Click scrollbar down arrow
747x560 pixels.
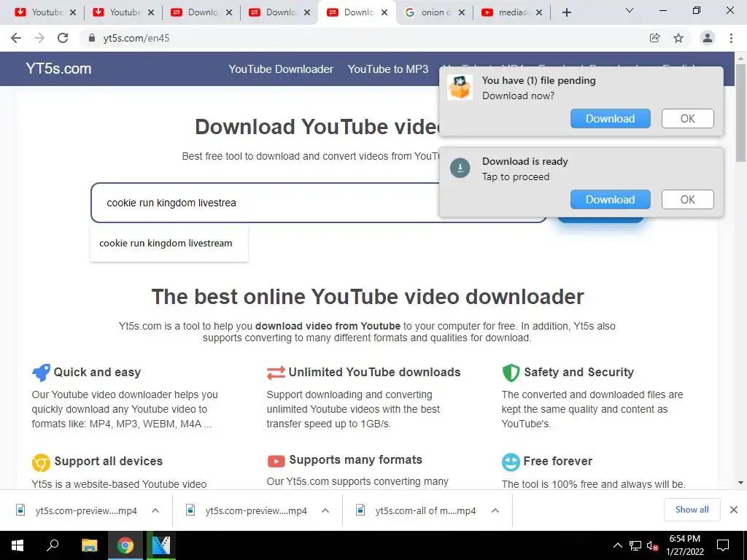[x=741, y=483]
